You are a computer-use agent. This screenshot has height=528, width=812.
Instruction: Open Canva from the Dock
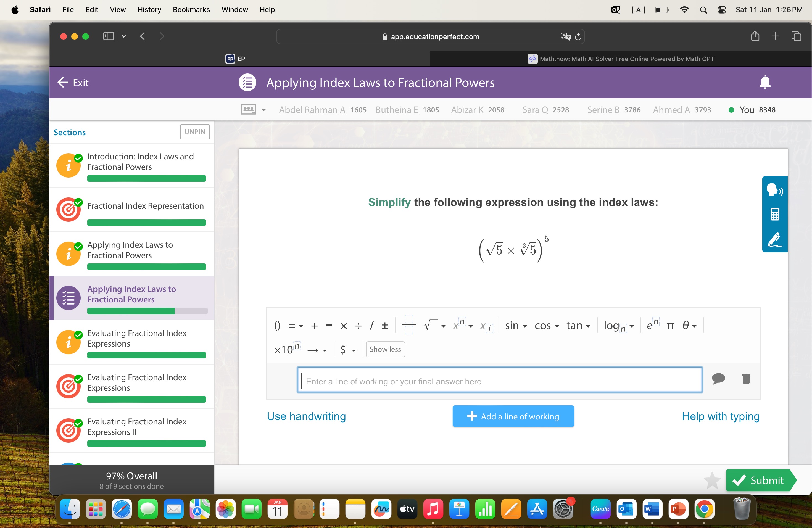point(600,509)
